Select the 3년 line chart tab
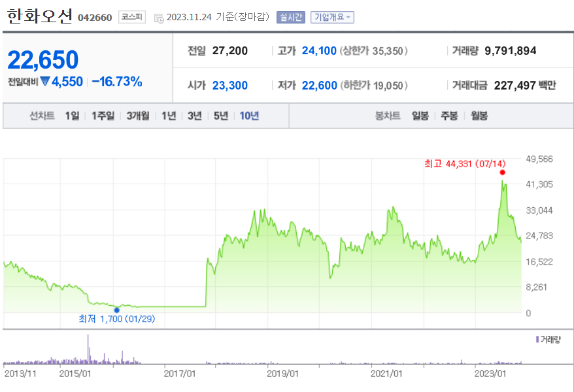Image resolution: width=574 pixels, height=392 pixels. click(x=195, y=116)
